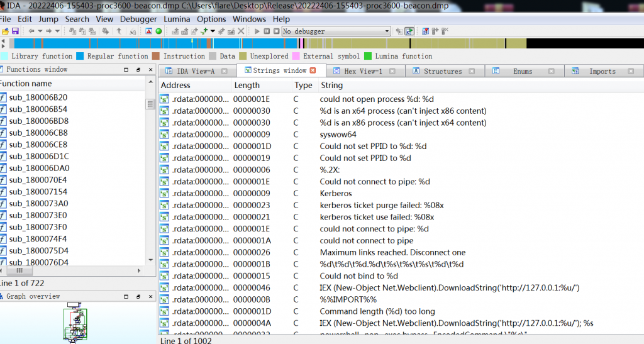Select string '%%IMPORT%%'
Viewport: 644px width, 344px height.
pyautogui.click(x=348, y=300)
